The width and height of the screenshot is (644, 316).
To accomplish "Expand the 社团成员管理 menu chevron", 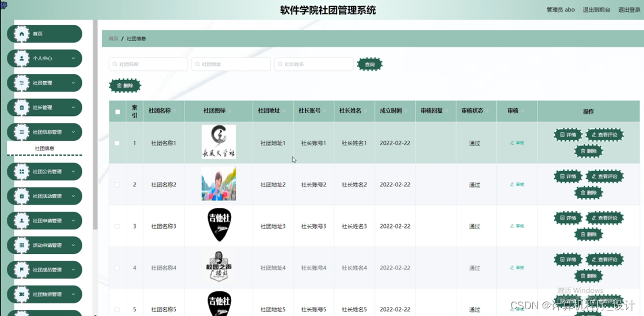I will click(73, 270).
